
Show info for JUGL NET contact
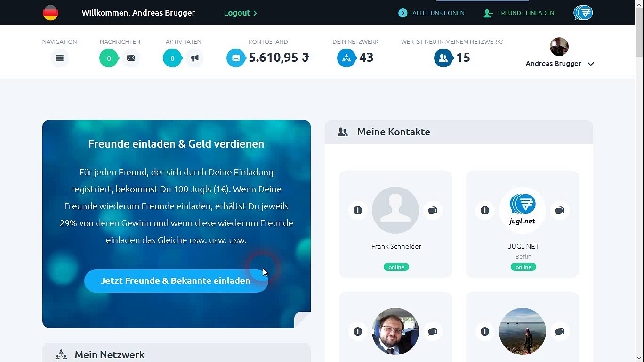pos(485,210)
